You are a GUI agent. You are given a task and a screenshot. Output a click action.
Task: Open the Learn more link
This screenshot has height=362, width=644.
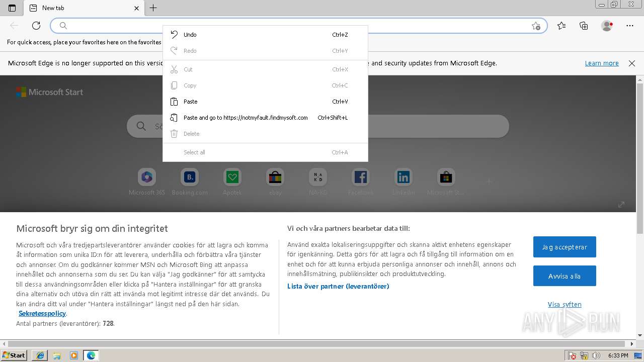[x=602, y=63]
